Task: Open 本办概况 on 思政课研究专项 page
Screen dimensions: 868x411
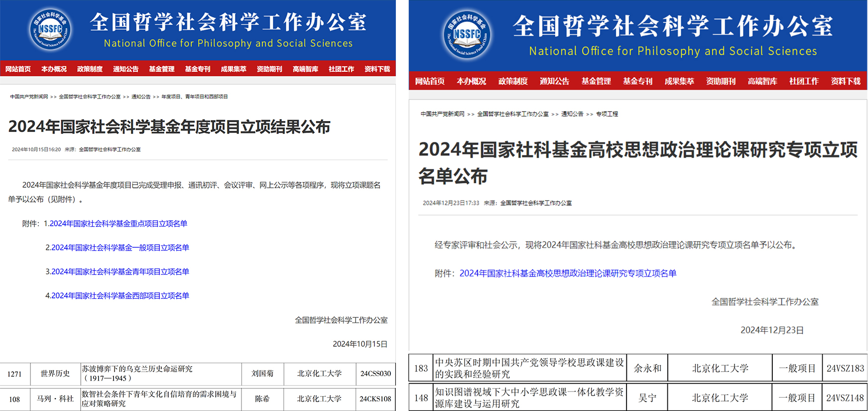Action: tap(472, 81)
